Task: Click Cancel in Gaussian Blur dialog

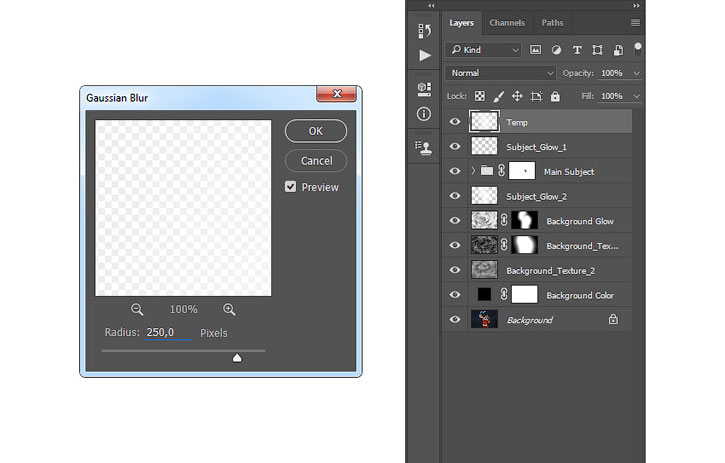Action: coord(316,161)
